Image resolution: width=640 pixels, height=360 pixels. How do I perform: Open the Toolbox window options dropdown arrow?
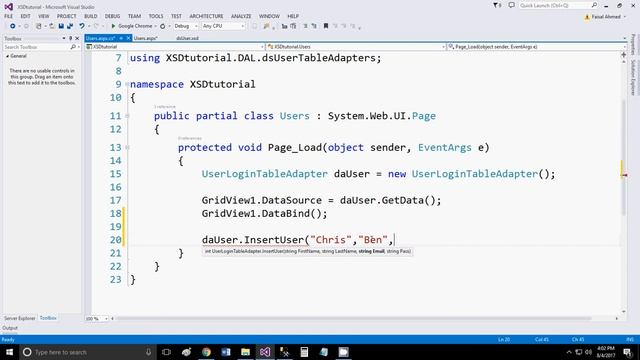(x=64, y=38)
